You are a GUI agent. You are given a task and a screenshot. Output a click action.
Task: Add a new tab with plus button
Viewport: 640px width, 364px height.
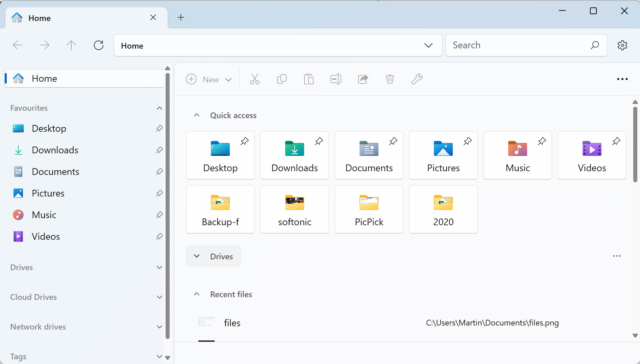181,18
